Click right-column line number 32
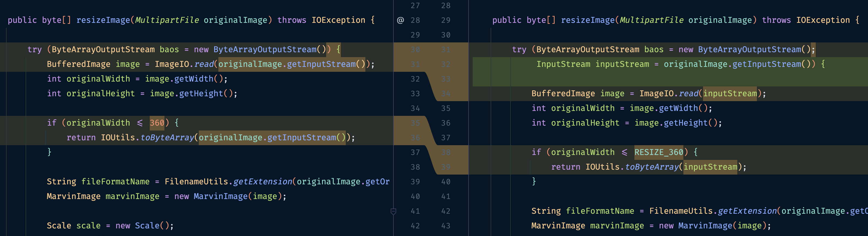Screen dimensions: 868x236 (446, 64)
